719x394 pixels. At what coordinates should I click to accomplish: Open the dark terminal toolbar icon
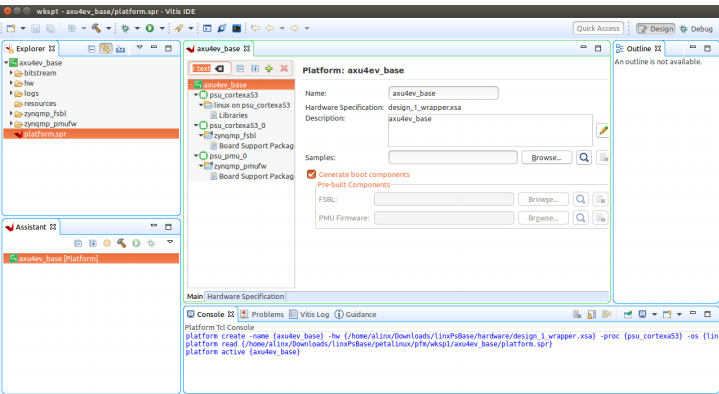(x=237, y=28)
